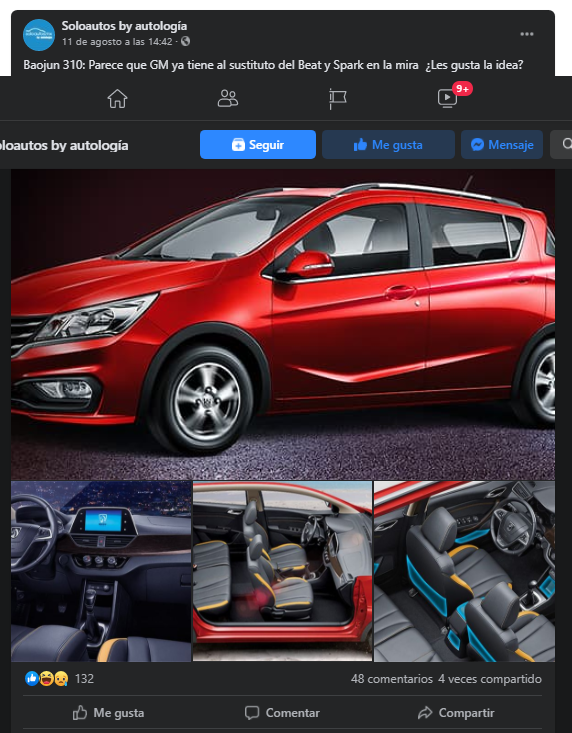Open the Home feed icon
The image size is (572, 733).
[x=117, y=99]
